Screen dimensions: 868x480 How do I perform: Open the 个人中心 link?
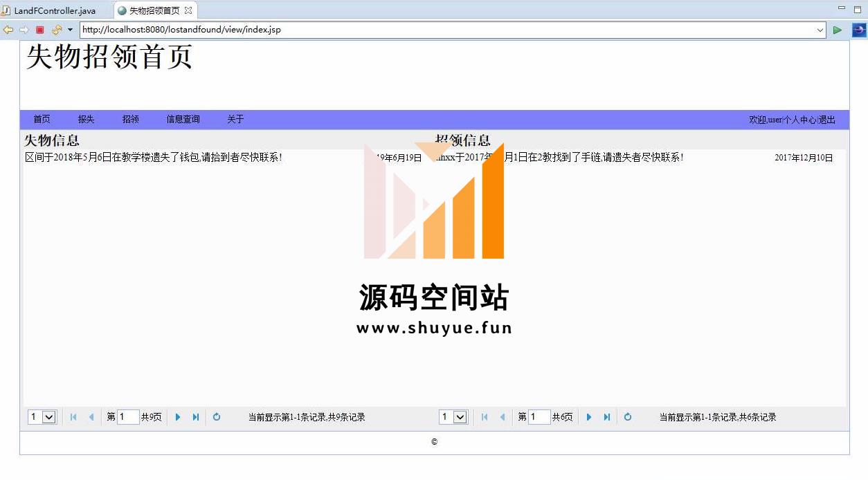click(x=799, y=120)
